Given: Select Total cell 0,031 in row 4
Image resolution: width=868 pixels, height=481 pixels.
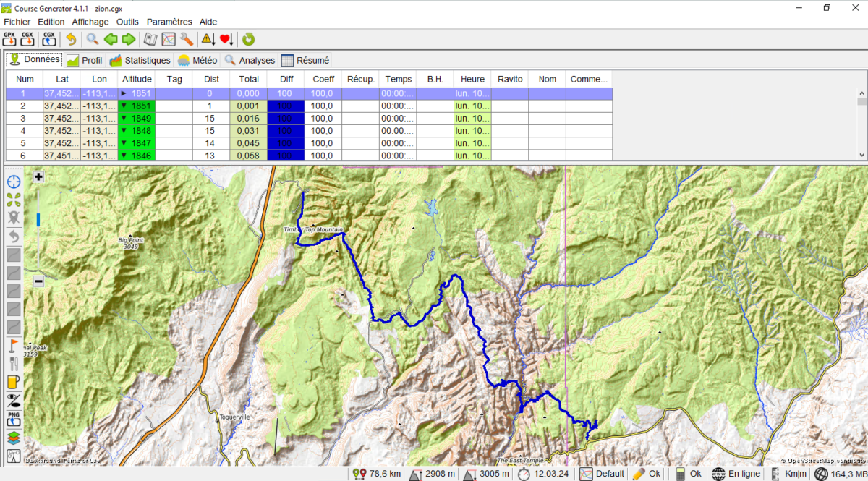Looking at the screenshot, I should coord(248,130).
